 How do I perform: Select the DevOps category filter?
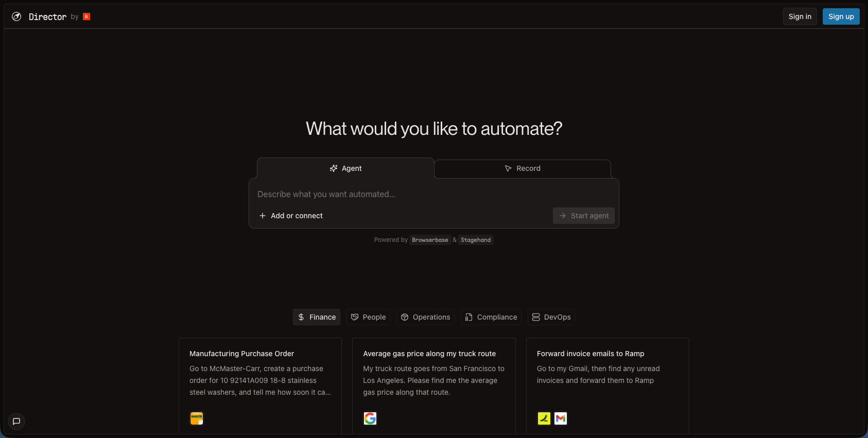(551, 317)
